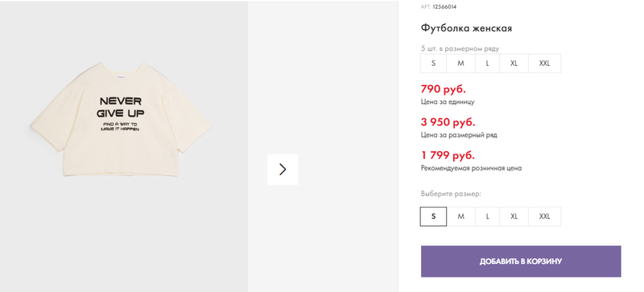
Task: Click the next image arrow icon
Action: point(283,169)
